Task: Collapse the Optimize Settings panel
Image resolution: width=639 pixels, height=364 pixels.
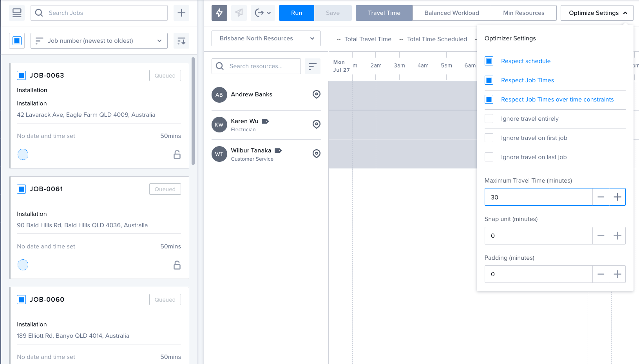Action: coord(597,13)
